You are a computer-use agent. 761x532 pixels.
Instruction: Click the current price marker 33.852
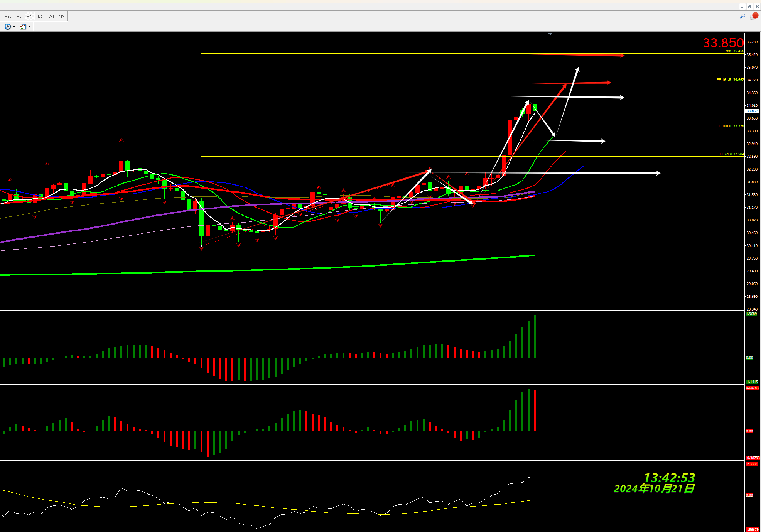752,111
